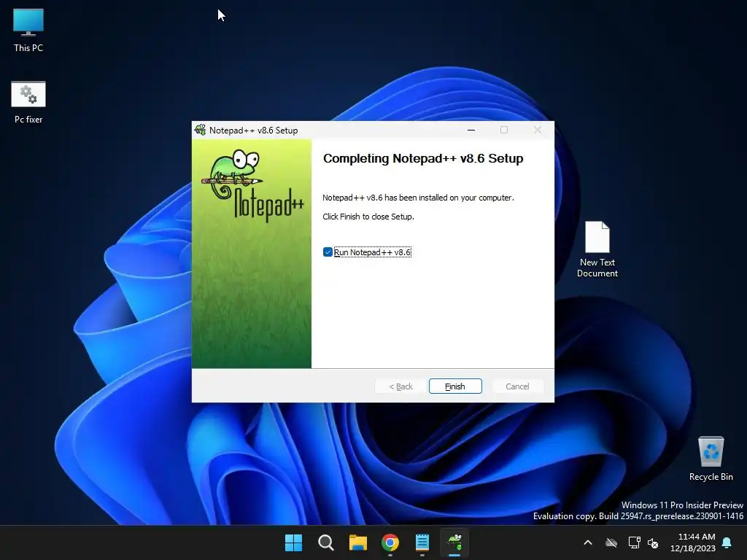The width and height of the screenshot is (747, 560).
Task: Open Notepad from the taskbar
Action: click(x=422, y=542)
